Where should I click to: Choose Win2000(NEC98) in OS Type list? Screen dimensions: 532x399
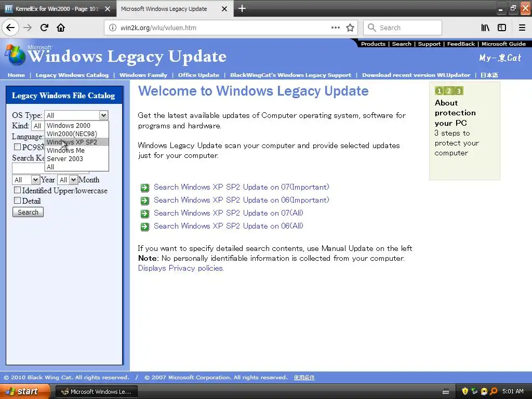[77, 134]
